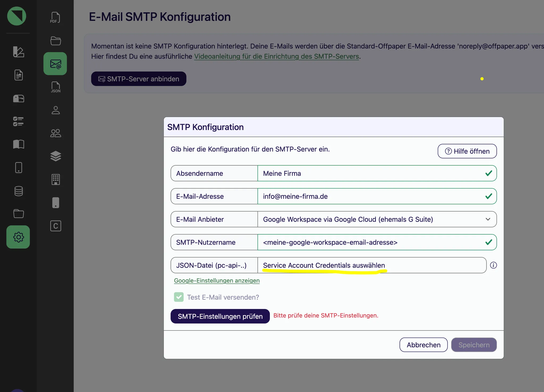Open the PDF settings icon in sidebar
Viewport: 544px width, 392px height.
[x=55, y=18]
